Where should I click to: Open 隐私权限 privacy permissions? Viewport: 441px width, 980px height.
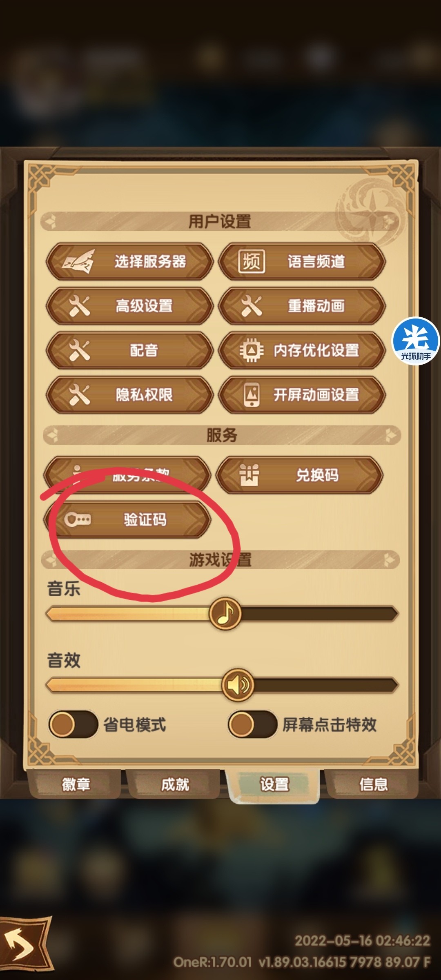[129, 394]
